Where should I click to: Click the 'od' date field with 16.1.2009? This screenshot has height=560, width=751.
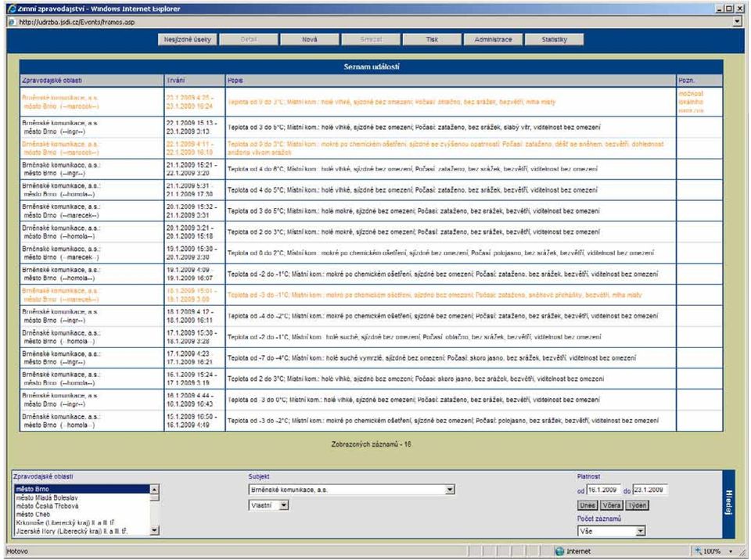(603, 490)
